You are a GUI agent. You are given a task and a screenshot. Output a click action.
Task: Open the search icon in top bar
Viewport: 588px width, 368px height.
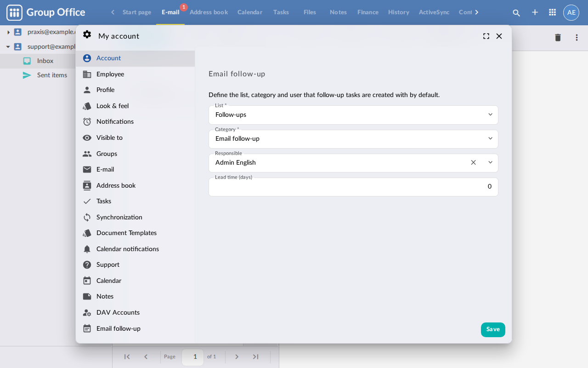(x=516, y=12)
